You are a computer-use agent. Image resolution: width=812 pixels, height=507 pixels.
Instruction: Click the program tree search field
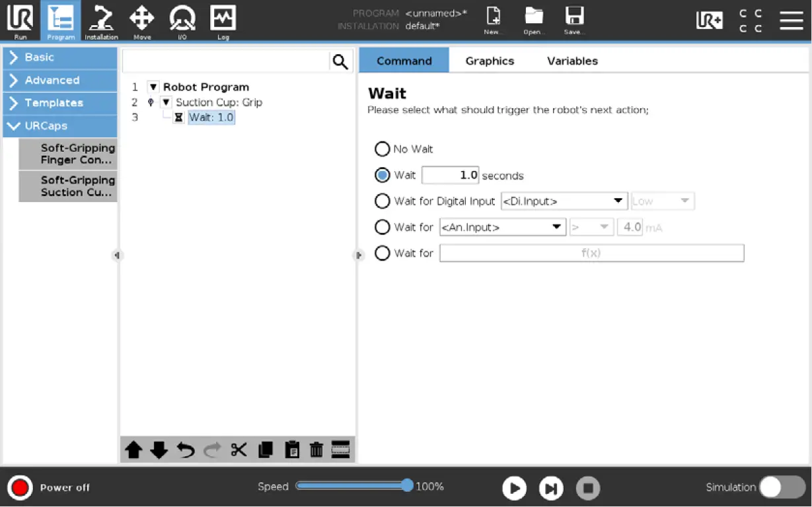click(226, 62)
